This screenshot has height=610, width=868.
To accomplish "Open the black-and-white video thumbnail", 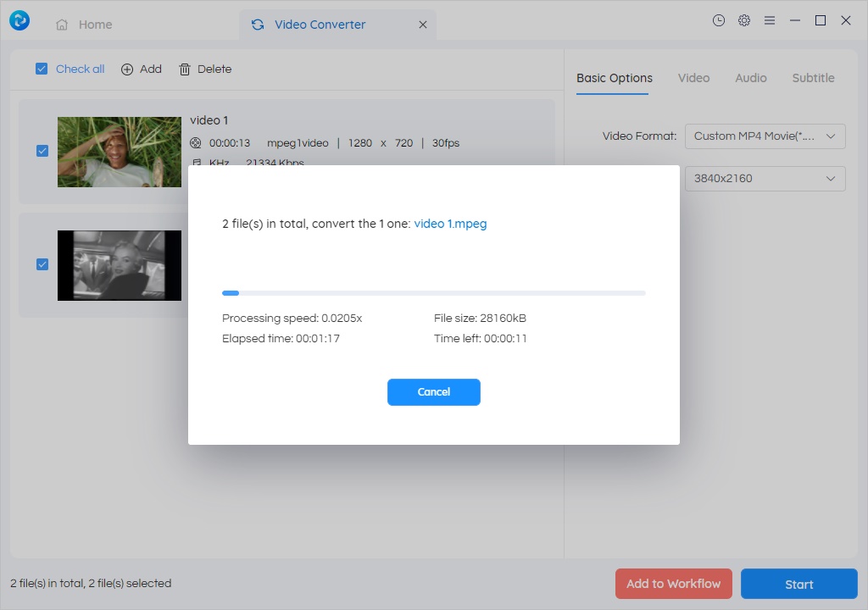I will pos(120,266).
